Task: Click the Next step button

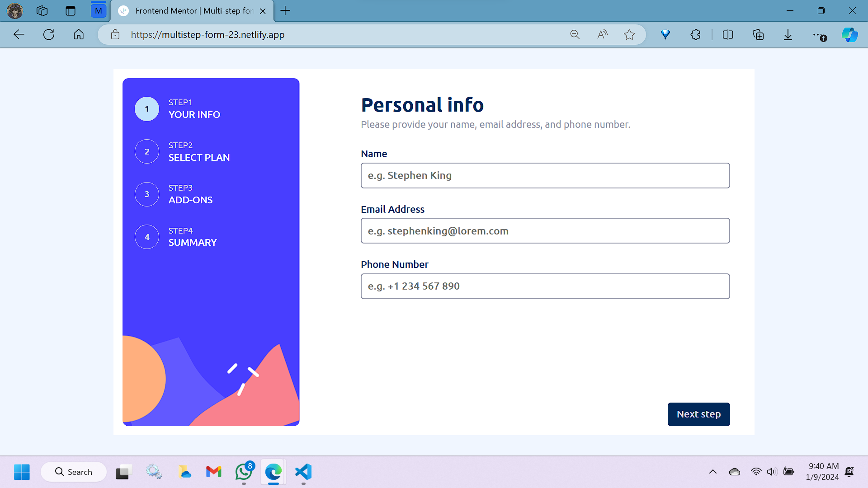Action: [x=698, y=414]
